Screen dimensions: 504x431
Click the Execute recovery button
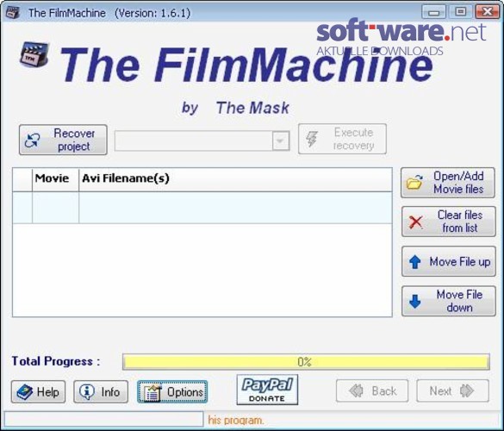click(x=342, y=139)
